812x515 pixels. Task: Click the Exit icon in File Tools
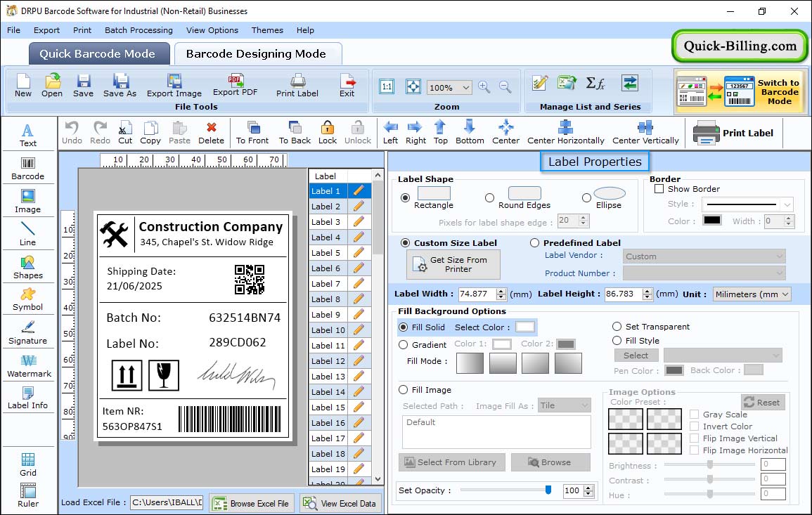347,81
